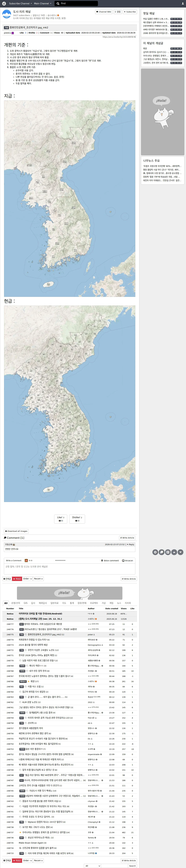Open the 현급 county-level Korea map image
186x868 pixels.
(x=70, y=404)
